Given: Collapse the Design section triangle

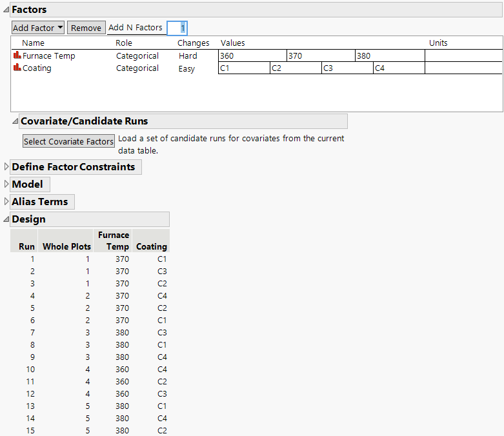Looking at the screenshot, I should [x=6, y=219].
